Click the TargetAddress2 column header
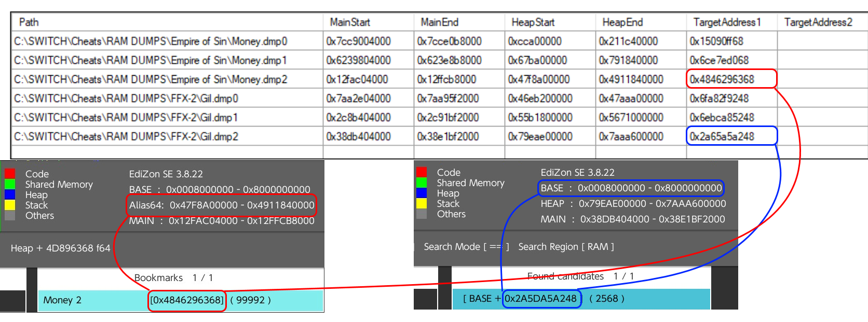 point(822,22)
